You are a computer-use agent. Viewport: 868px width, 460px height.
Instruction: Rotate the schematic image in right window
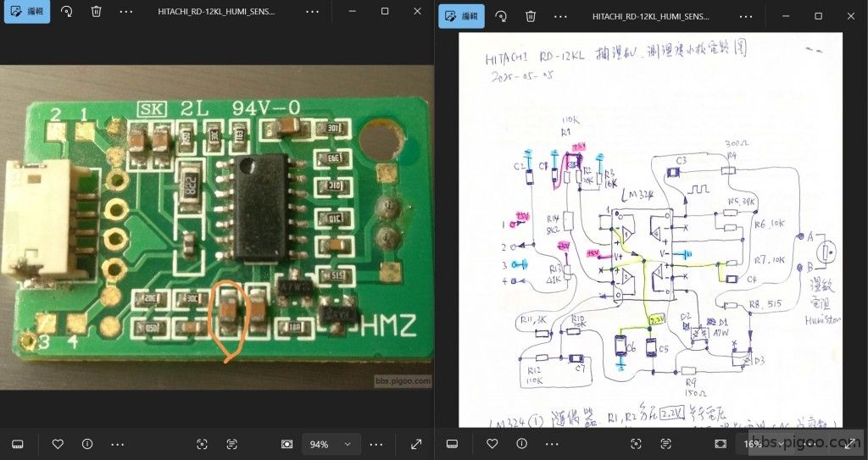(x=501, y=17)
